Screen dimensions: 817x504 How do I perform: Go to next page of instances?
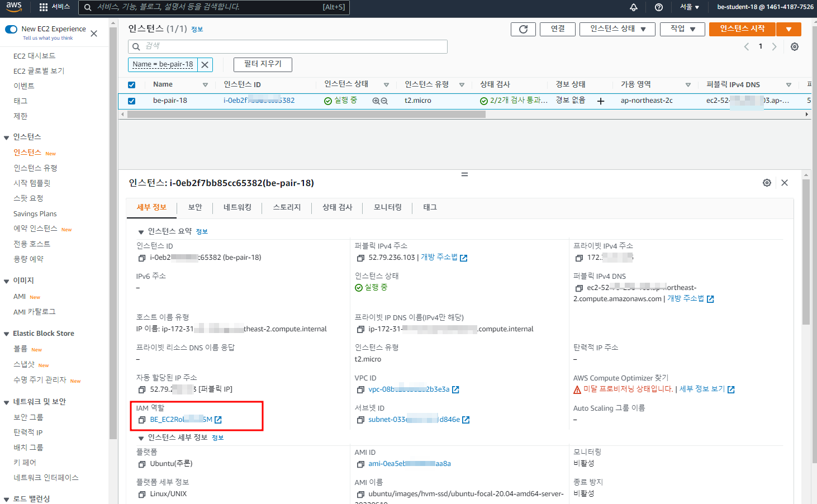774,47
